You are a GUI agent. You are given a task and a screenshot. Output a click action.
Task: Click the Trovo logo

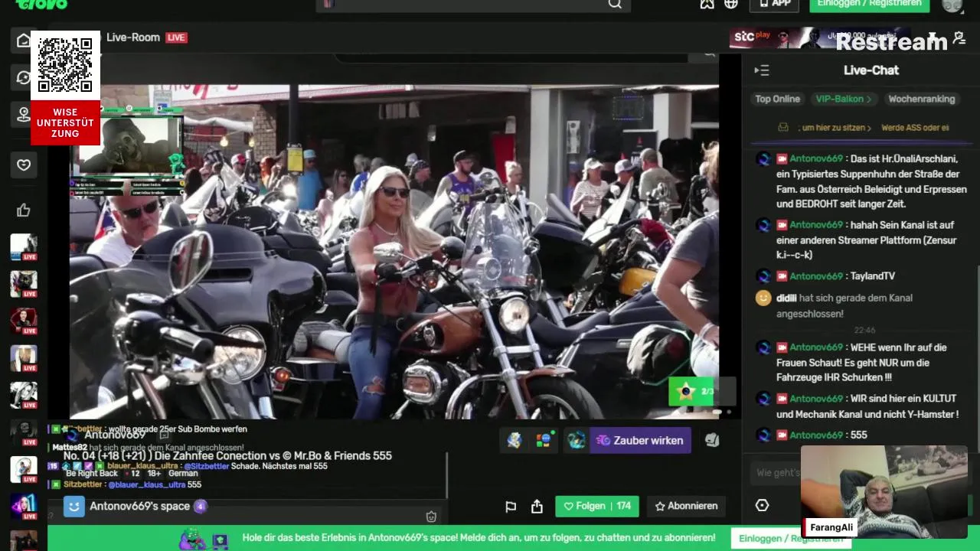41,4
